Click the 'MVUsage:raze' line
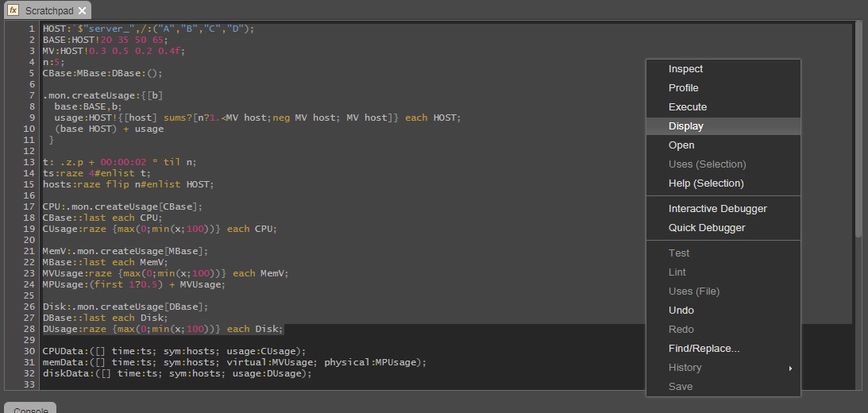Viewport: 868px width, 413px height. point(165,273)
